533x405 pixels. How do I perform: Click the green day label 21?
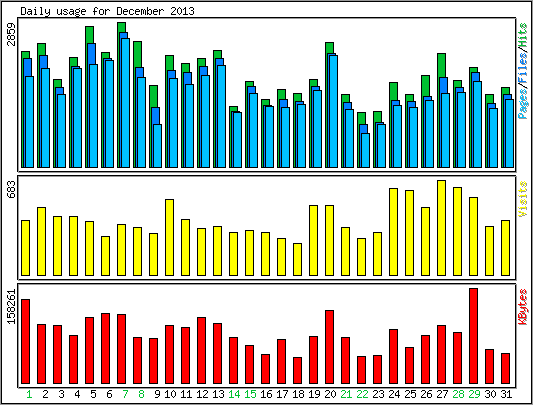click(x=346, y=394)
